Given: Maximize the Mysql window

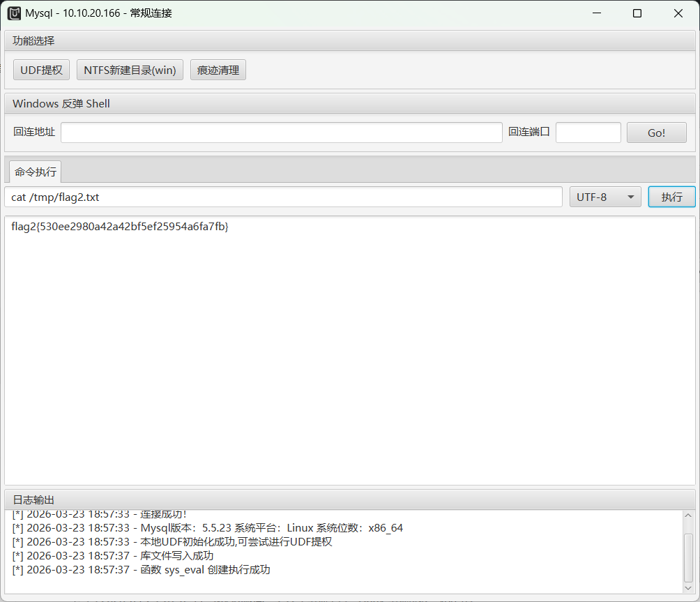Looking at the screenshot, I should (637, 13).
